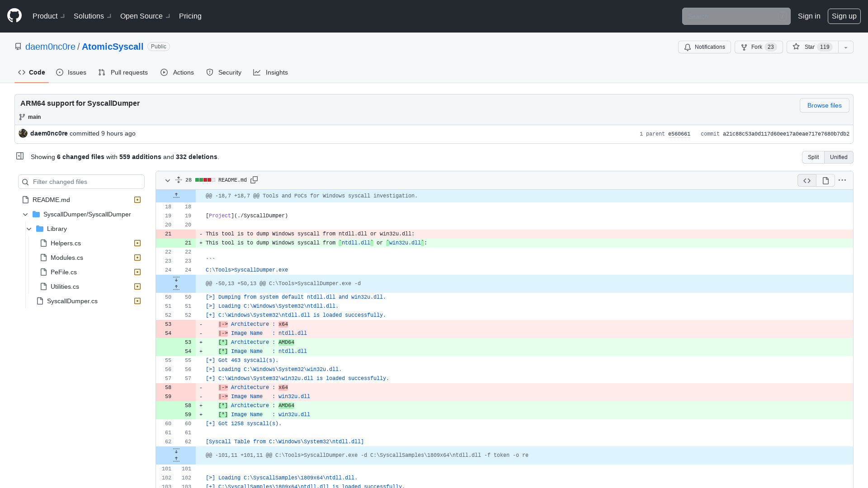Click the Filter changed files input field
The image size is (868, 488).
point(81,182)
